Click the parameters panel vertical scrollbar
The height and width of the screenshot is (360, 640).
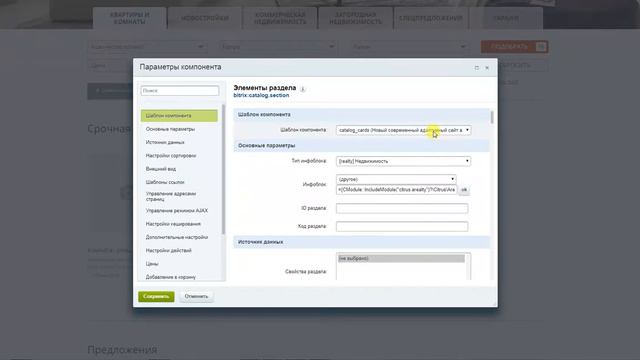pos(492,118)
